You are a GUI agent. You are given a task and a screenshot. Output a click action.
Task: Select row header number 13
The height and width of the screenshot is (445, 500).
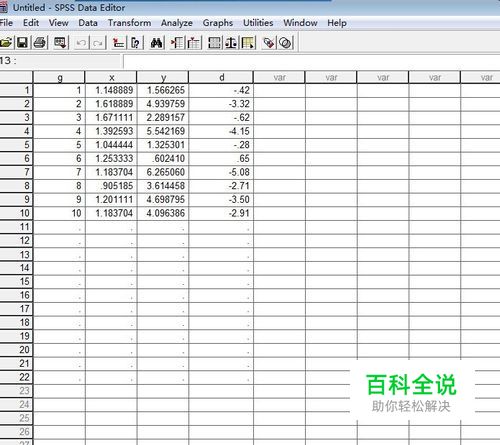(x=16, y=254)
